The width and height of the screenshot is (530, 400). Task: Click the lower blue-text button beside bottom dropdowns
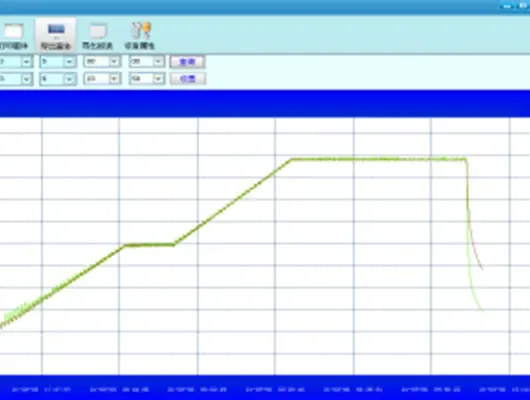tap(188, 79)
